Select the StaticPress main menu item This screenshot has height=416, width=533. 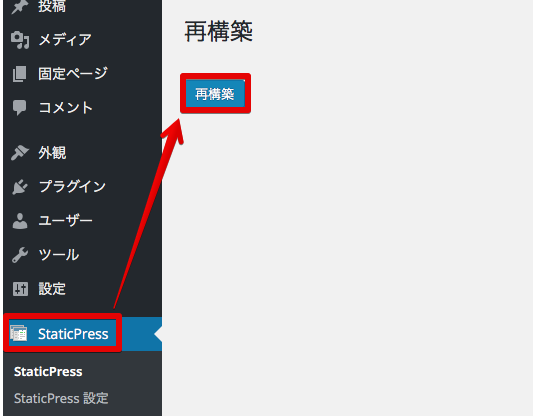83,334
